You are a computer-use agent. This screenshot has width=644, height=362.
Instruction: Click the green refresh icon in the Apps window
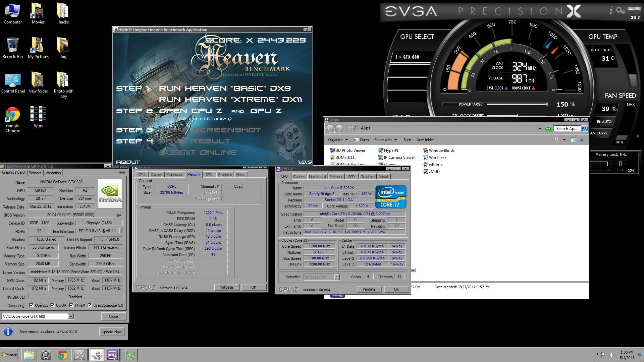point(548,128)
